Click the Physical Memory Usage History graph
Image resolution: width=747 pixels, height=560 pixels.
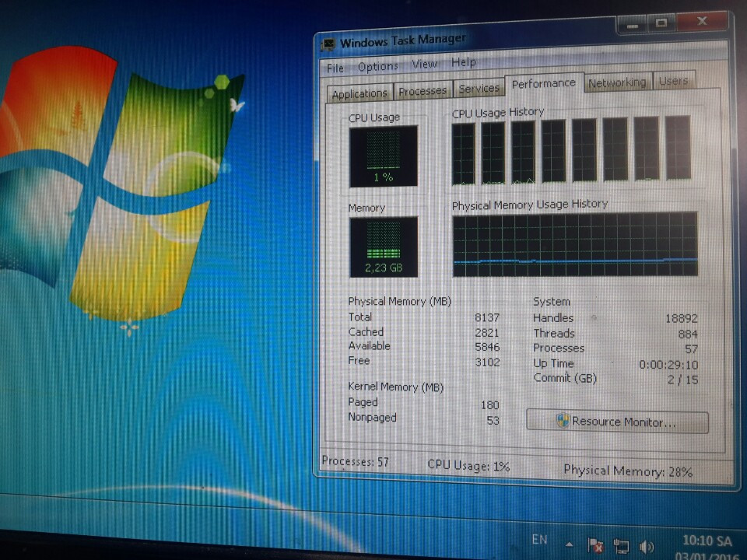[575, 244]
